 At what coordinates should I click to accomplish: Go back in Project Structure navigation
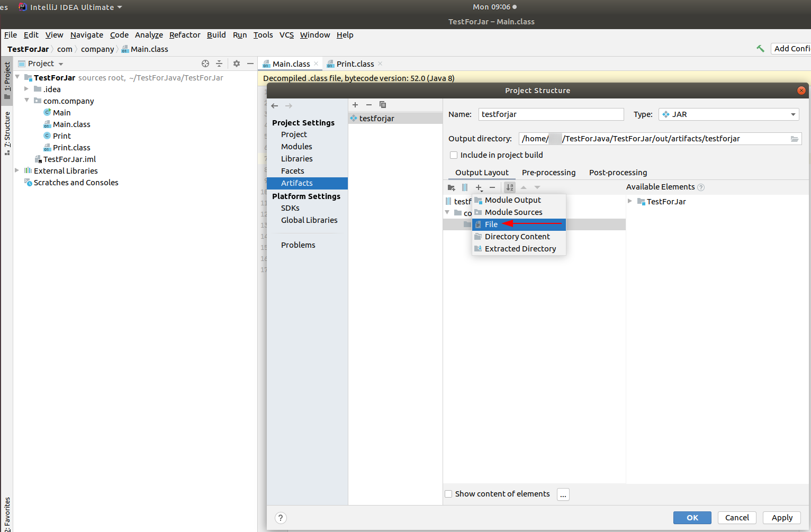[x=275, y=106]
